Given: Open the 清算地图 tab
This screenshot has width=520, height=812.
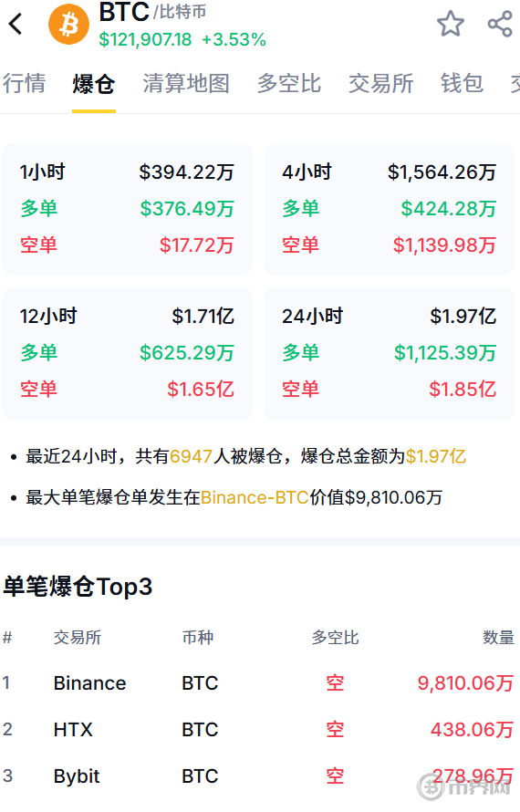Looking at the screenshot, I should 186,83.
